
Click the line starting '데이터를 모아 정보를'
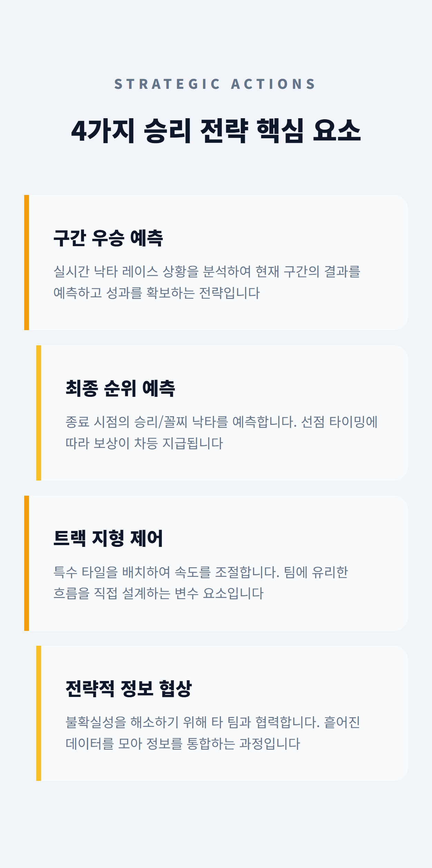click(x=183, y=744)
